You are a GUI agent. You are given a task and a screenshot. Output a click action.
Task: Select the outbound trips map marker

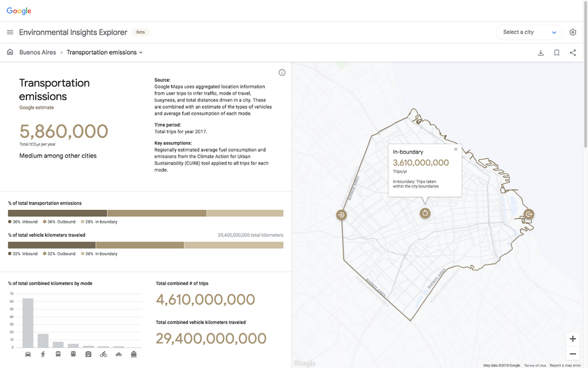click(x=528, y=214)
